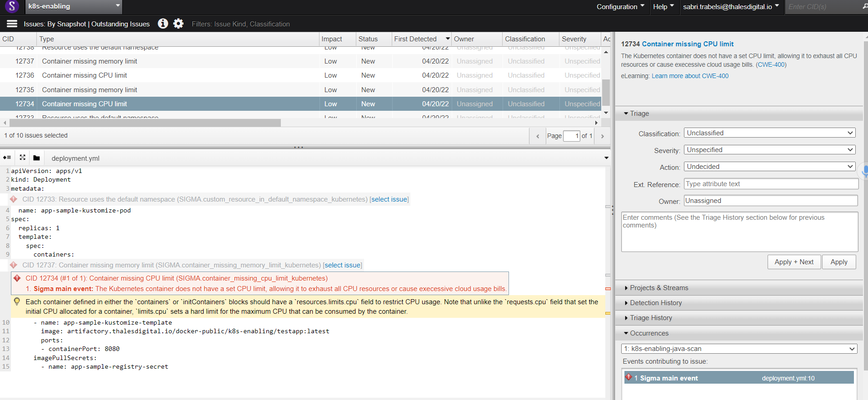
Task: Click the Container missing CPU limit title
Action: tap(688, 44)
